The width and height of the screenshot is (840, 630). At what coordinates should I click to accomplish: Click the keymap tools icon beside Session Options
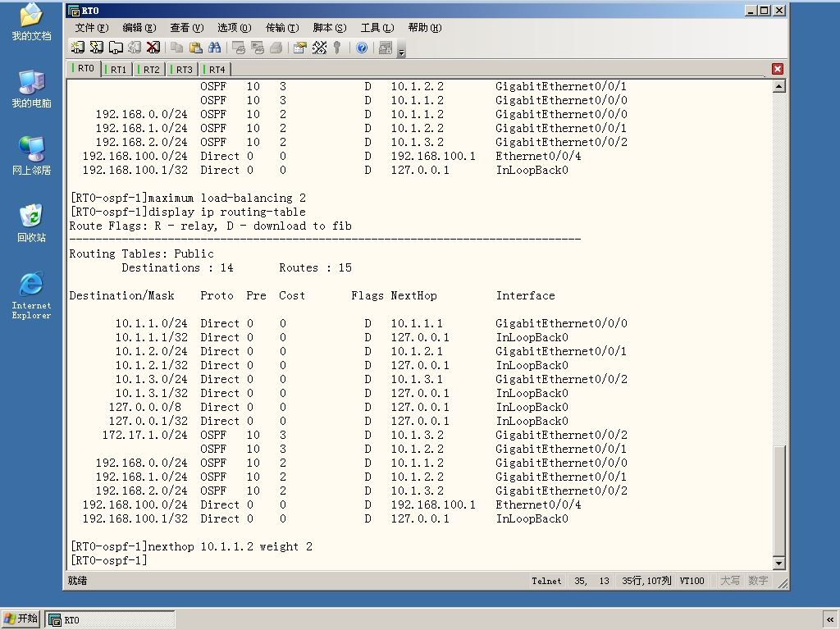click(319, 48)
